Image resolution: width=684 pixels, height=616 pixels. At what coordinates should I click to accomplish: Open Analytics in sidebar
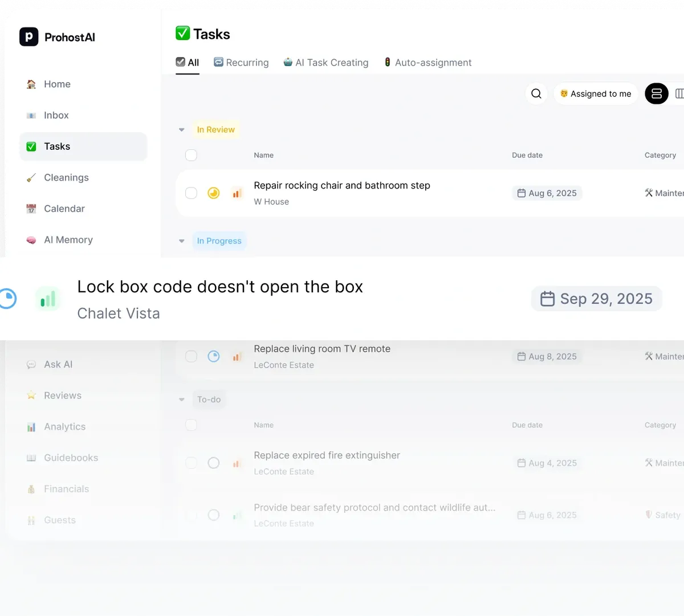click(83, 427)
